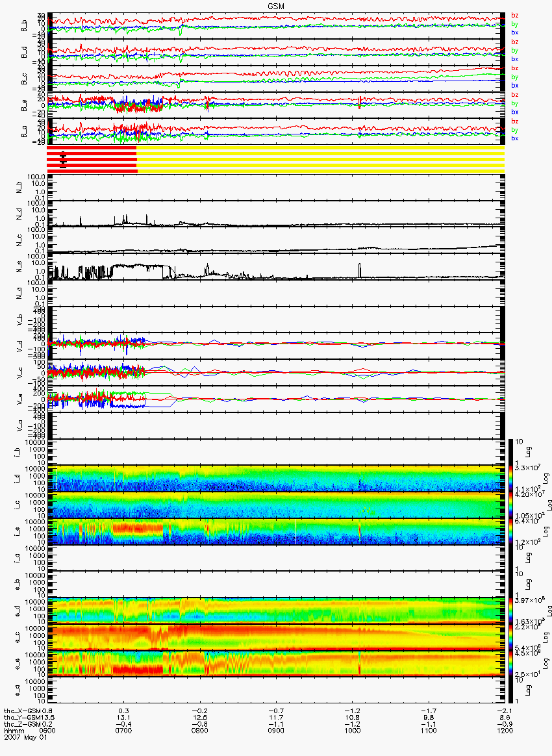The height and width of the screenshot is (756, 552).
Task: Click the 0600 time tick label
Action: 47,731
